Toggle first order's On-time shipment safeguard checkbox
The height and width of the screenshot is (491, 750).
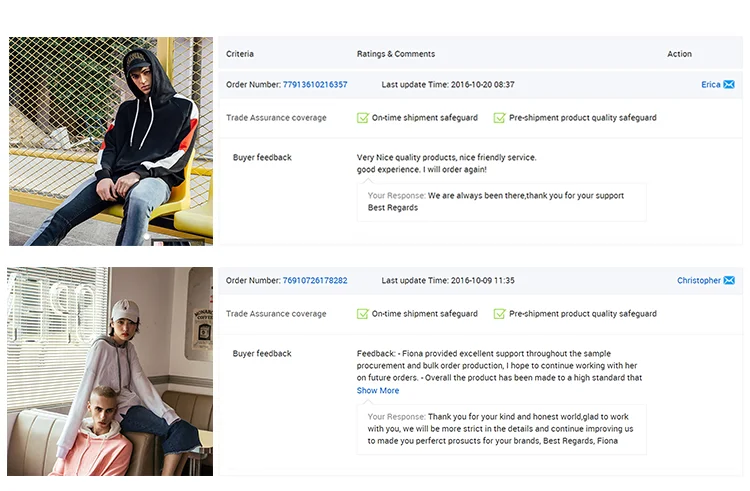point(363,118)
